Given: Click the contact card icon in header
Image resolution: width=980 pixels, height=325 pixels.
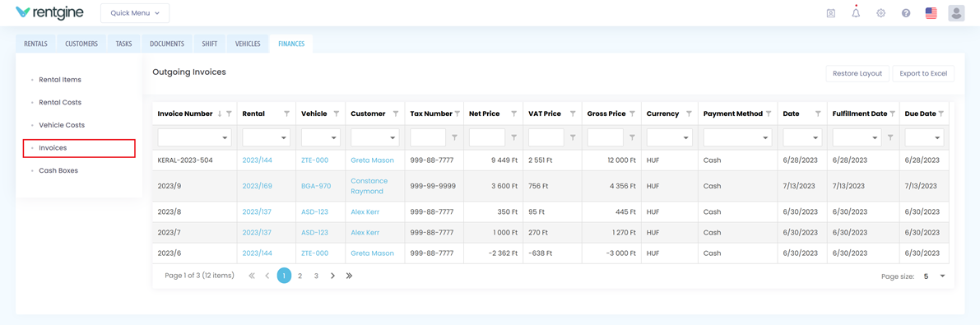Looking at the screenshot, I should coord(830,13).
